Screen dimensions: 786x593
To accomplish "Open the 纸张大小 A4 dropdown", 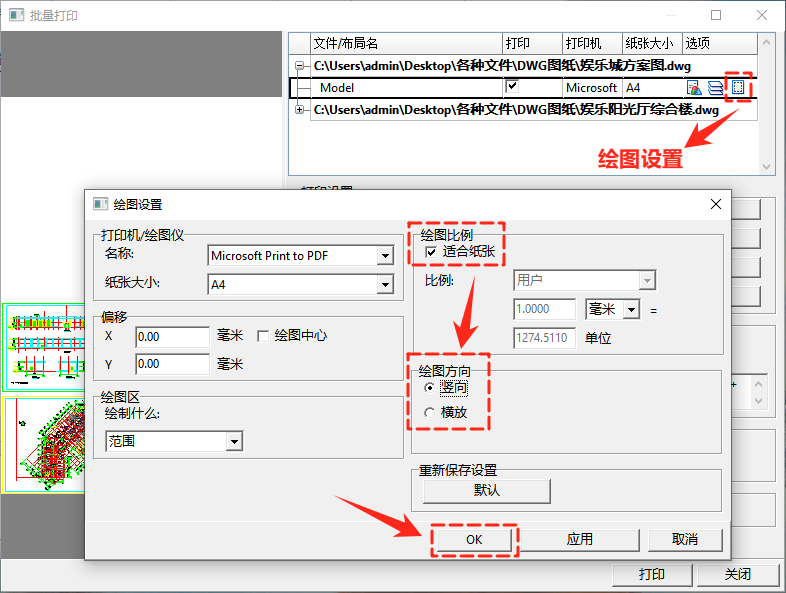I will pos(385,285).
